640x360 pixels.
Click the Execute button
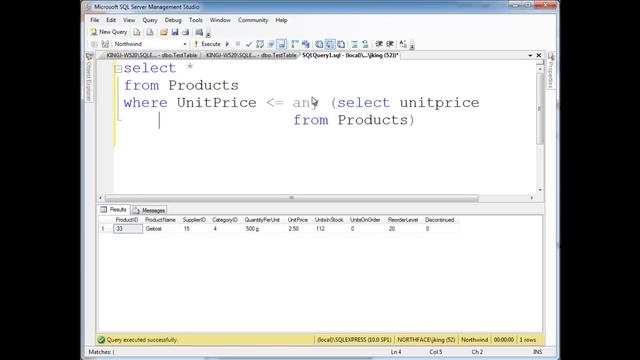207,44
